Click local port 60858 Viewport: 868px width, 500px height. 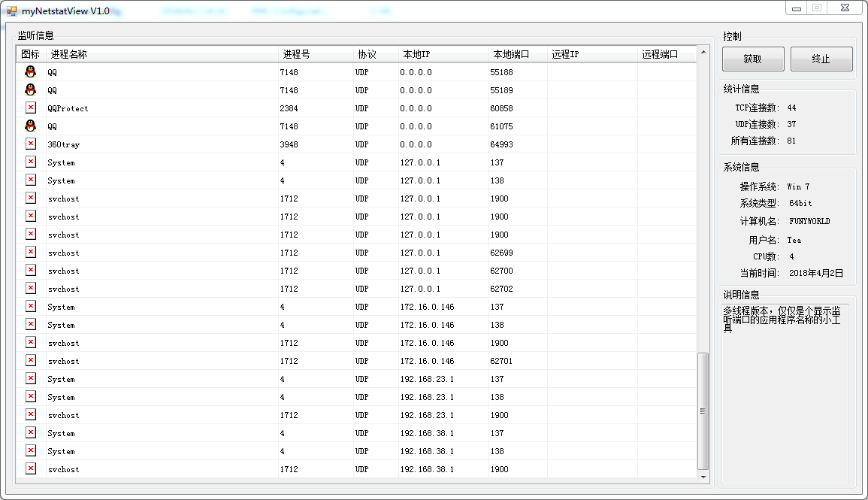[x=501, y=108]
